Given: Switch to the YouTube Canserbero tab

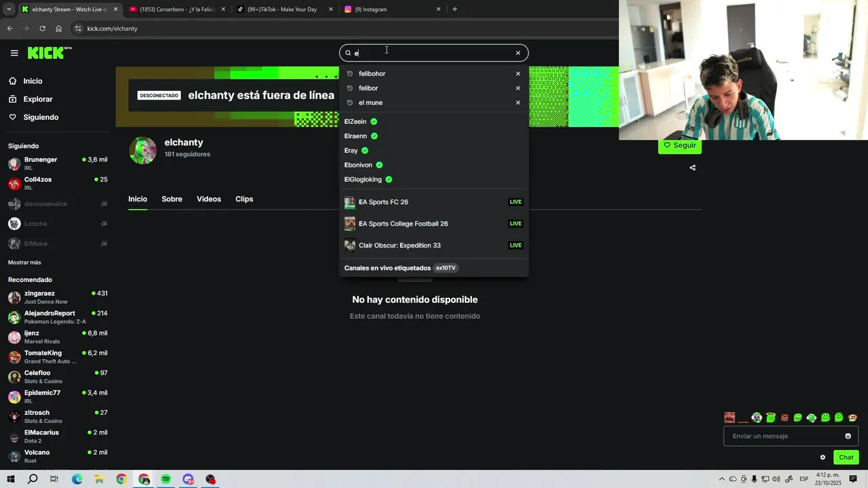Looking at the screenshot, I should click(178, 9).
